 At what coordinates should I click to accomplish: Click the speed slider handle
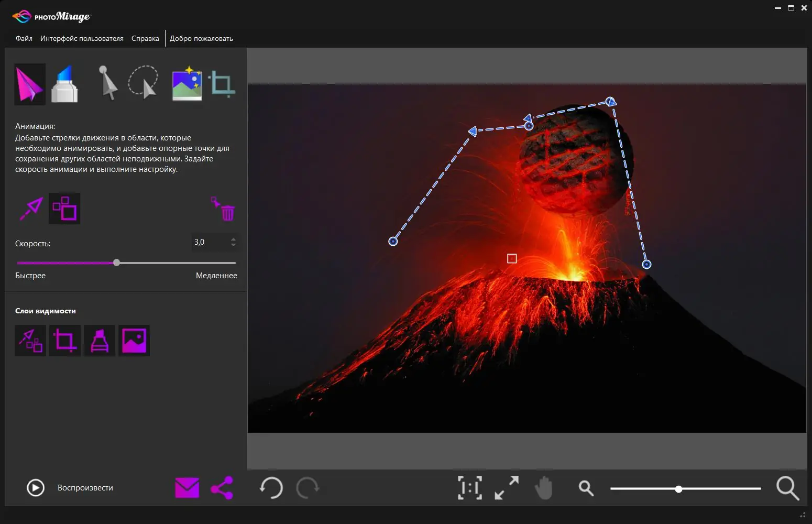pyautogui.click(x=116, y=263)
